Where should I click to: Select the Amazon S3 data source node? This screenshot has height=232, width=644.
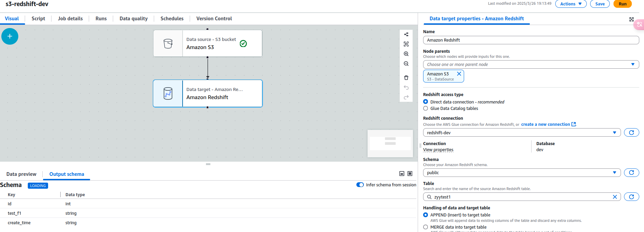tap(208, 43)
